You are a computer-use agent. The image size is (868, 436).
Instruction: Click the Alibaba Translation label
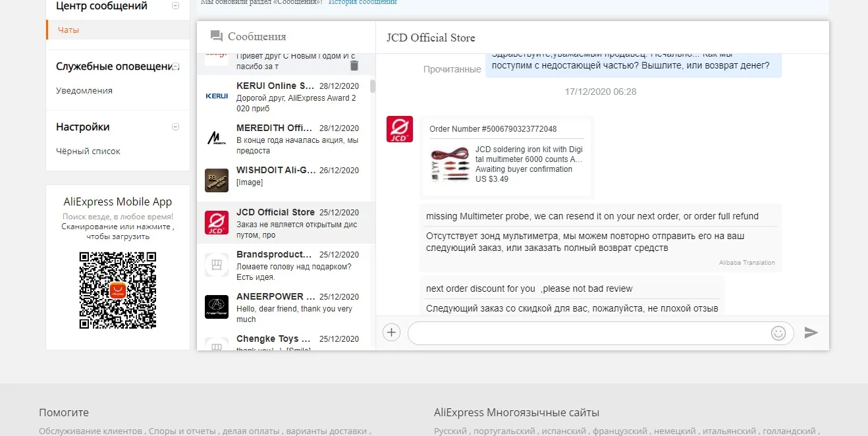pos(747,262)
